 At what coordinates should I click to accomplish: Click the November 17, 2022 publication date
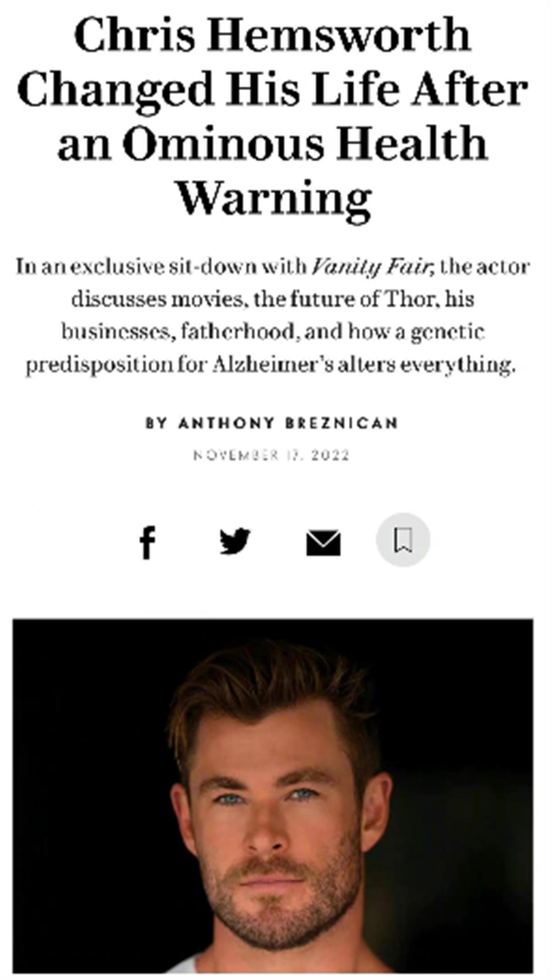click(x=272, y=455)
